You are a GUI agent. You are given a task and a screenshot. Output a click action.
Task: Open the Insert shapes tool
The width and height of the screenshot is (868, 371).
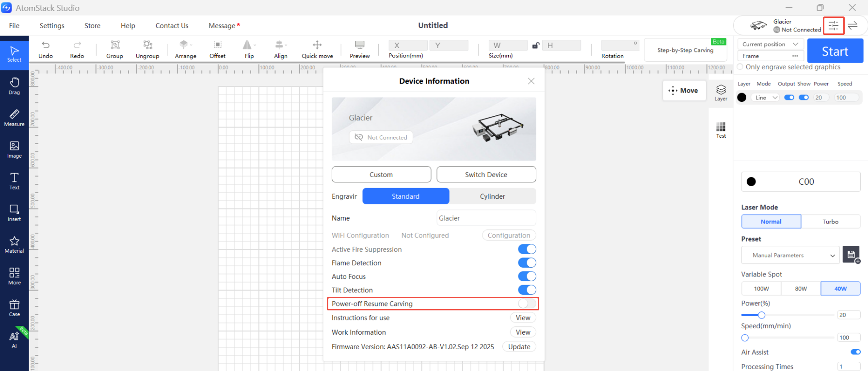pyautogui.click(x=14, y=213)
